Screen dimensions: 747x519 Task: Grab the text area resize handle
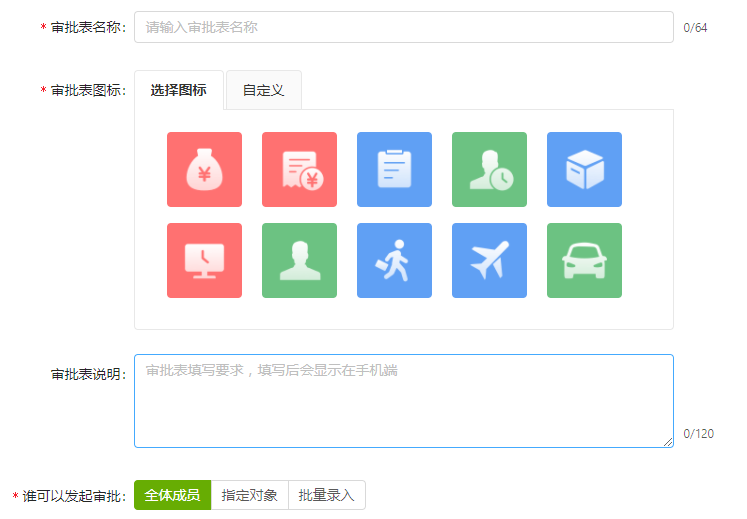pyautogui.click(x=668, y=442)
